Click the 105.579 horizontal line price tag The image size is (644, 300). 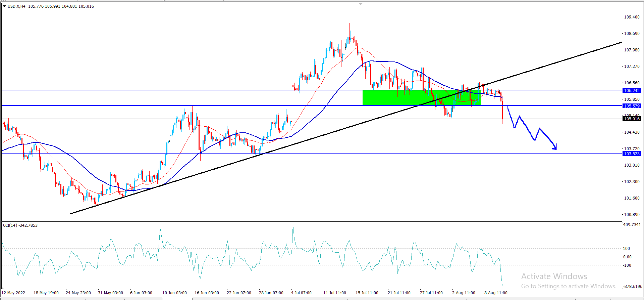pos(632,106)
